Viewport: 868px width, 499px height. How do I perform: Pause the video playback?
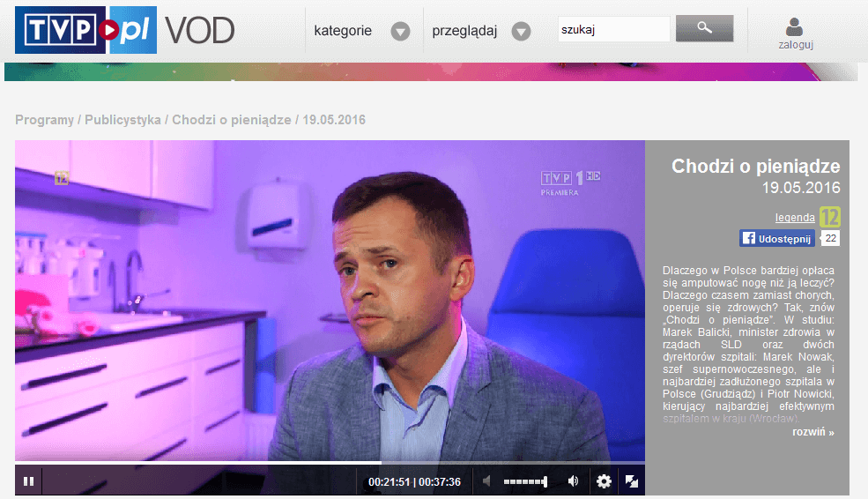click(x=29, y=481)
